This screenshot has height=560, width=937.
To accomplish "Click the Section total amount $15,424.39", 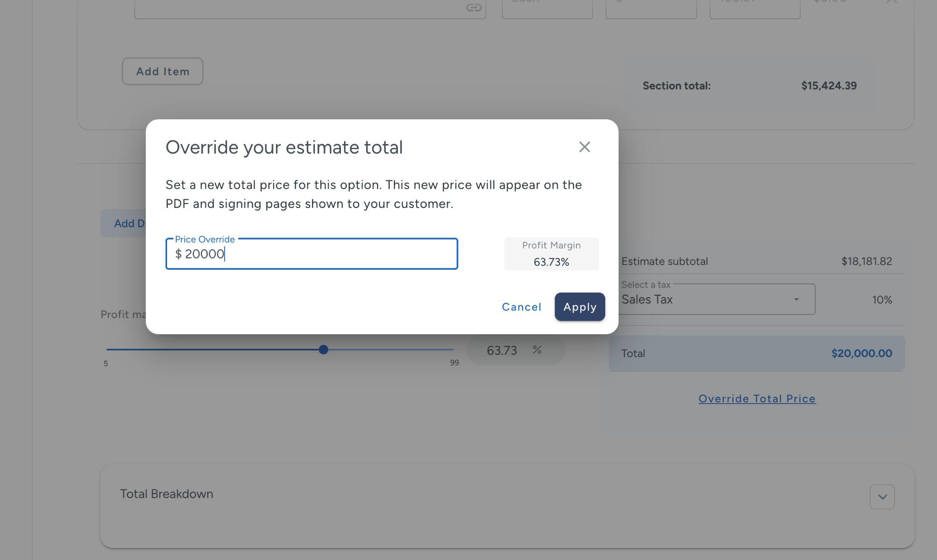I will [829, 86].
